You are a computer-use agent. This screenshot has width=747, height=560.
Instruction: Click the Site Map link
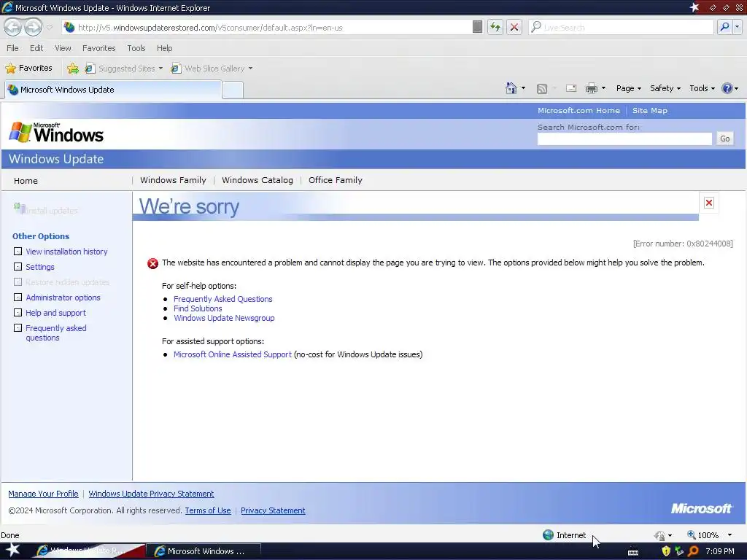click(650, 111)
